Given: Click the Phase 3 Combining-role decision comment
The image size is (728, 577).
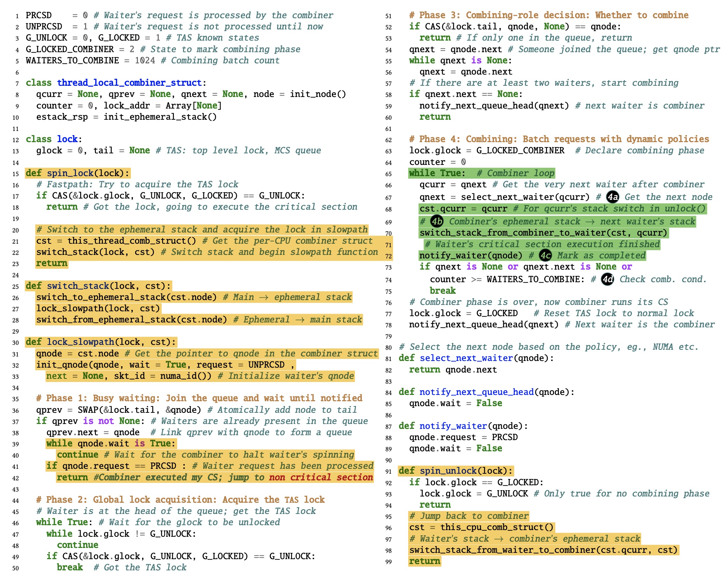Looking at the screenshot, I should coord(548,15).
